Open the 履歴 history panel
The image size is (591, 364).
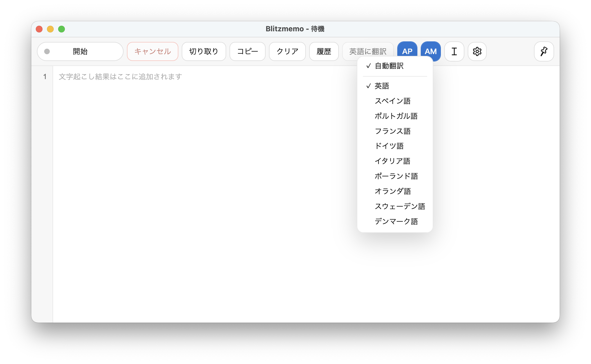(x=324, y=51)
